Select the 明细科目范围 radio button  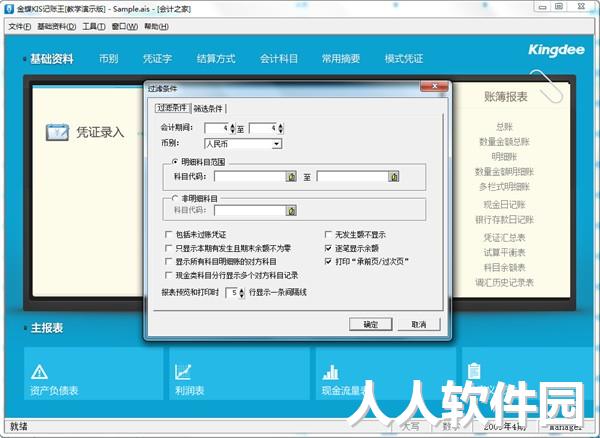click(175, 162)
